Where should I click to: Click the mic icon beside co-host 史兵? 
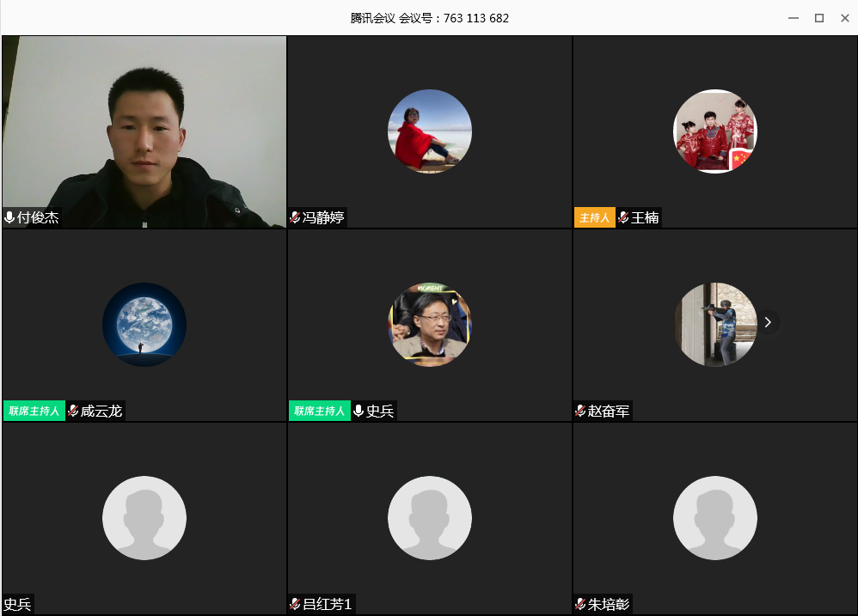tap(359, 412)
